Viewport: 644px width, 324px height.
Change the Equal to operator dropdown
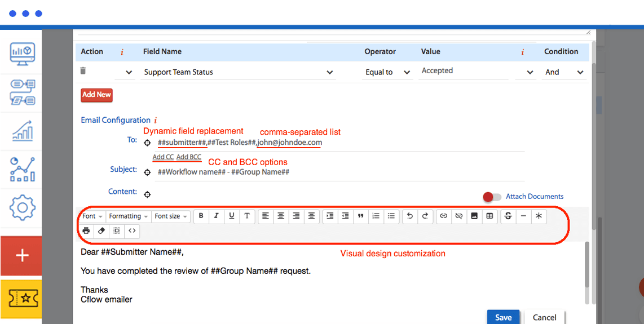tap(388, 72)
